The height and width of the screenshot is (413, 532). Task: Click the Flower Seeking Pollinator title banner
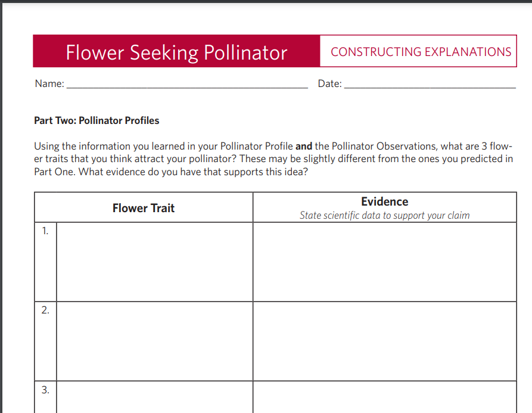tap(176, 51)
